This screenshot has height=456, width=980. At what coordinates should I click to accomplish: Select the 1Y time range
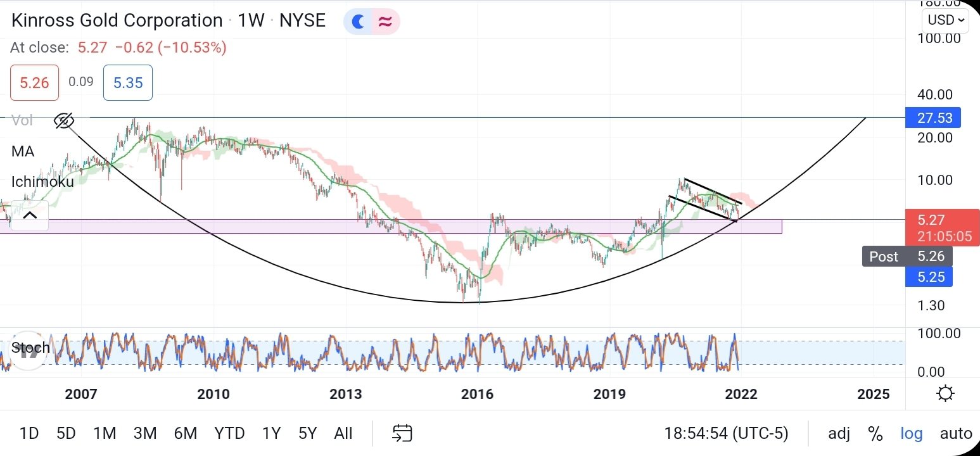tap(271, 433)
